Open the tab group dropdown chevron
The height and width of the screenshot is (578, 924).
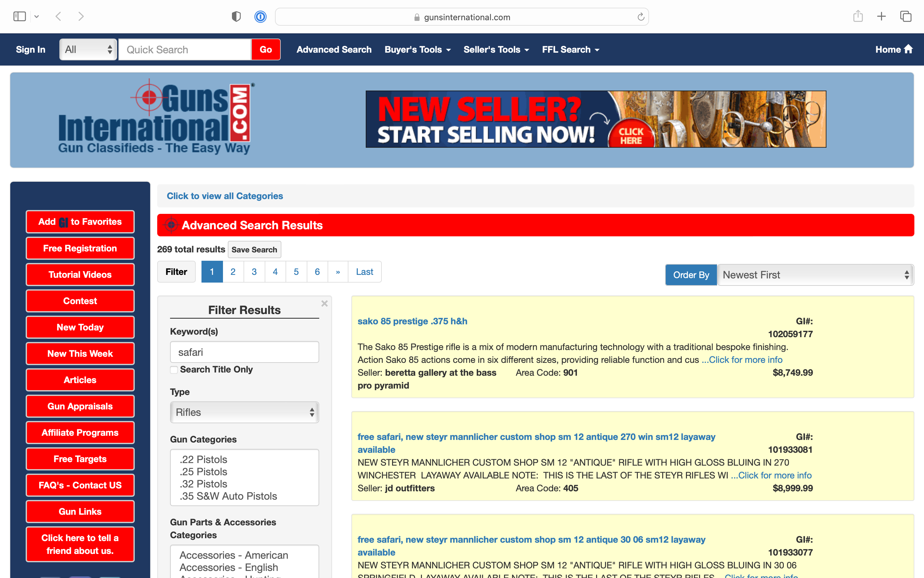(x=37, y=16)
